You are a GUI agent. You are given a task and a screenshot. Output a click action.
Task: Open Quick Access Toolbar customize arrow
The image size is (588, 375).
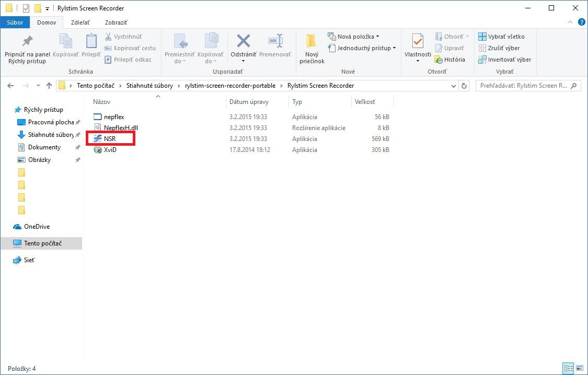[x=47, y=8]
